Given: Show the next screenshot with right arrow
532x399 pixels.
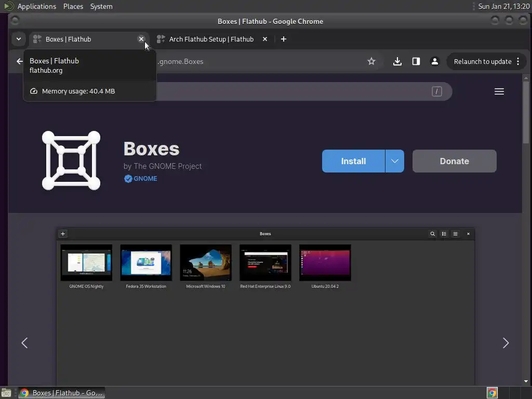Looking at the screenshot, I should pos(506,343).
